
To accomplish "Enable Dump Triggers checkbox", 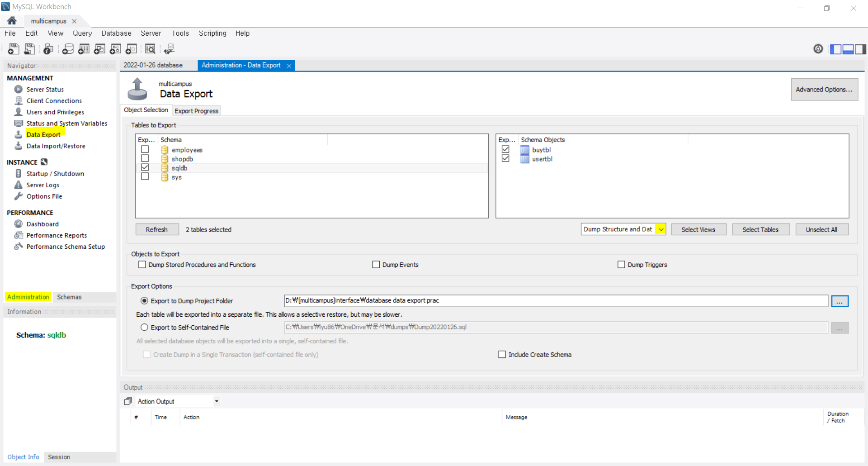I will point(621,264).
